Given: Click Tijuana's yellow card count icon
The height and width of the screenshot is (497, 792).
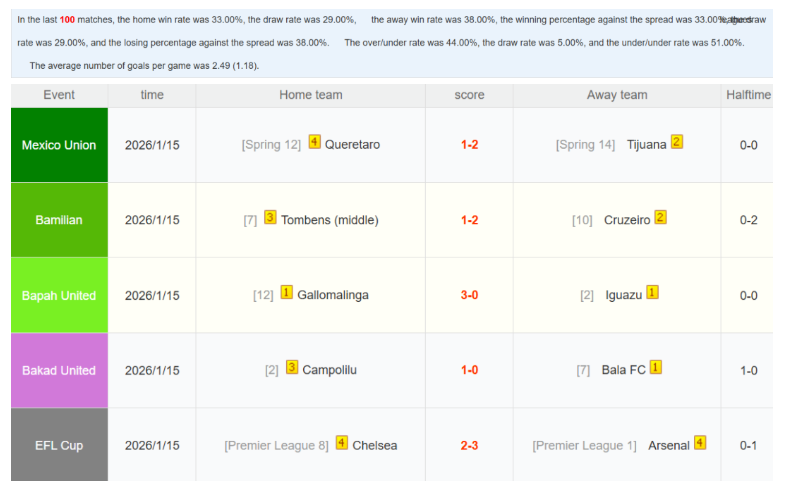Looking at the screenshot, I should pos(677,142).
